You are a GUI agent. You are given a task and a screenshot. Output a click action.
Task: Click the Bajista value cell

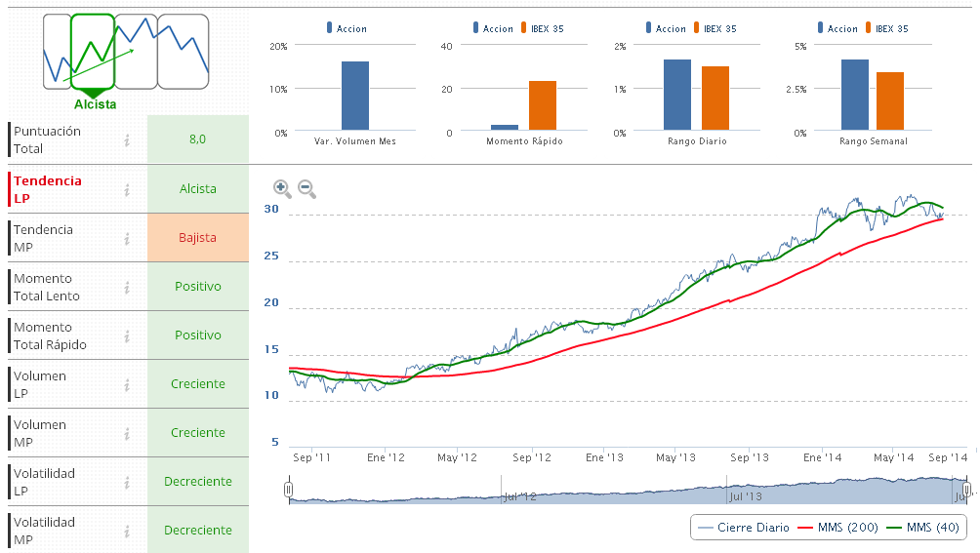click(197, 238)
